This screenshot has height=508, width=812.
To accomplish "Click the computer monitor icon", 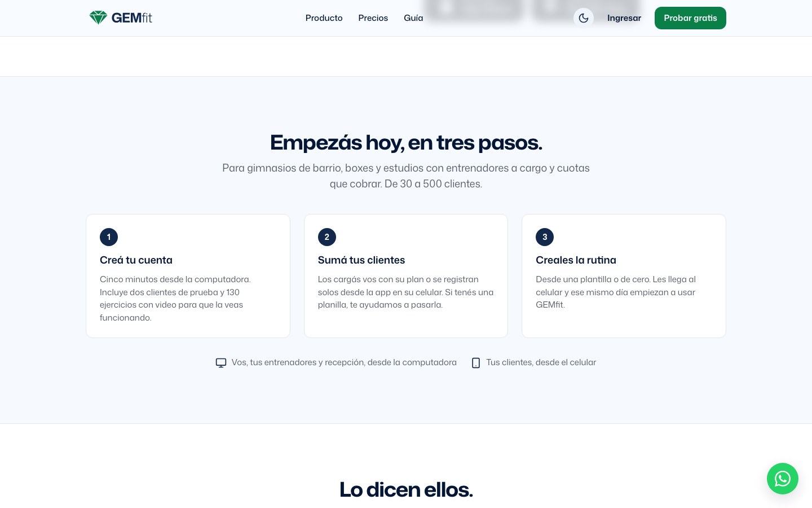I will (x=221, y=363).
